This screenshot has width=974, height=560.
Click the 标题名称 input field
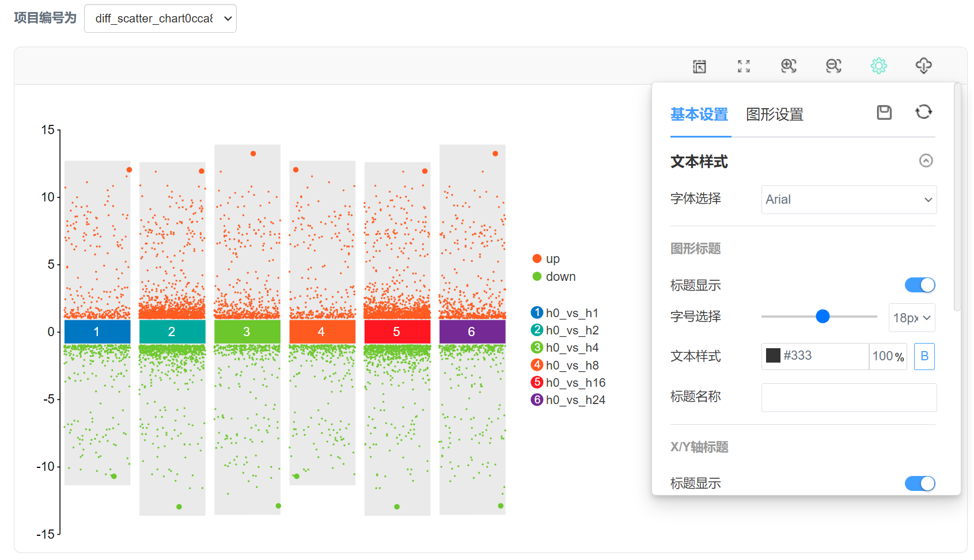[x=849, y=398]
